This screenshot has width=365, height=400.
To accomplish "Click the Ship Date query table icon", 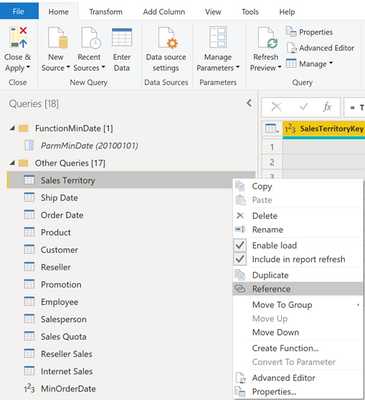I will click(29, 197).
